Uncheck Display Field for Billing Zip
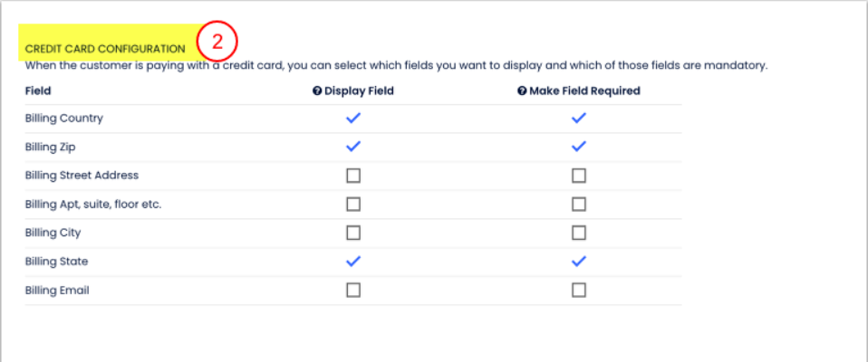This screenshot has height=362, width=868. tap(353, 147)
